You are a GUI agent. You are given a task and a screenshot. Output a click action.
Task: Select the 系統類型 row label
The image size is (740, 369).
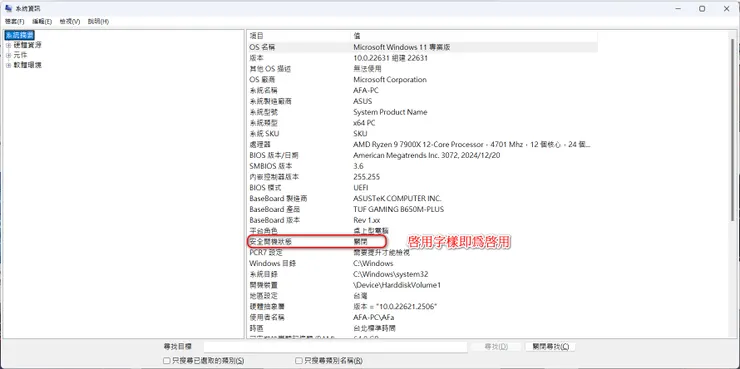[263, 123]
